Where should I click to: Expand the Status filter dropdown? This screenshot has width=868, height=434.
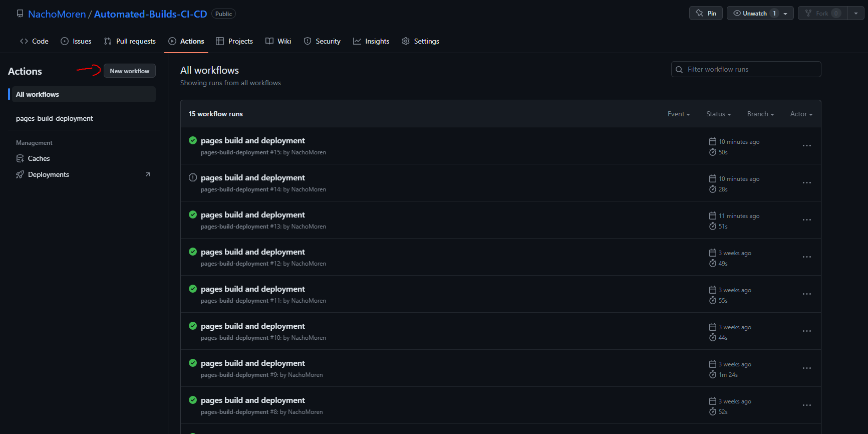pyautogui.click(x=719, y=114)
